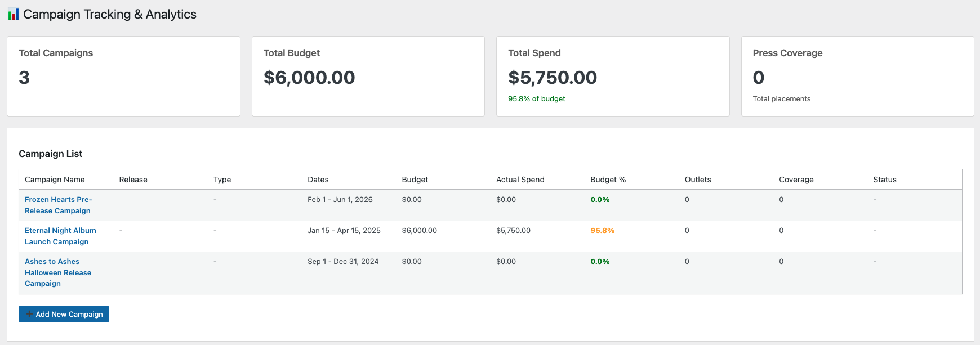The height and width of the screenshot is (345, 980).
Task: Click the Sep 1 - Dec 31, 2024 dates
Action: pyautogui.click(x=342, y=262)
